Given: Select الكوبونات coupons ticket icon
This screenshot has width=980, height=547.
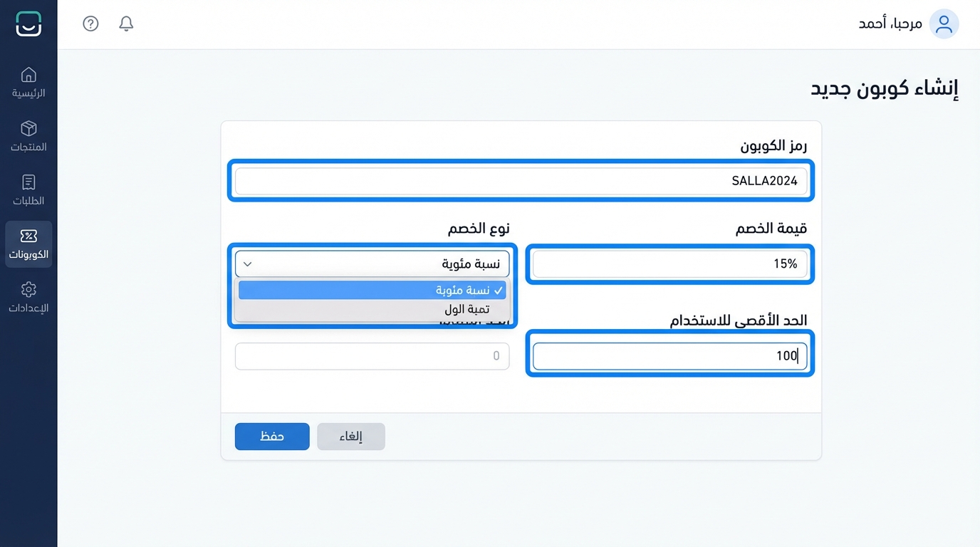Looking at the screenshot, I should point(28,236).
